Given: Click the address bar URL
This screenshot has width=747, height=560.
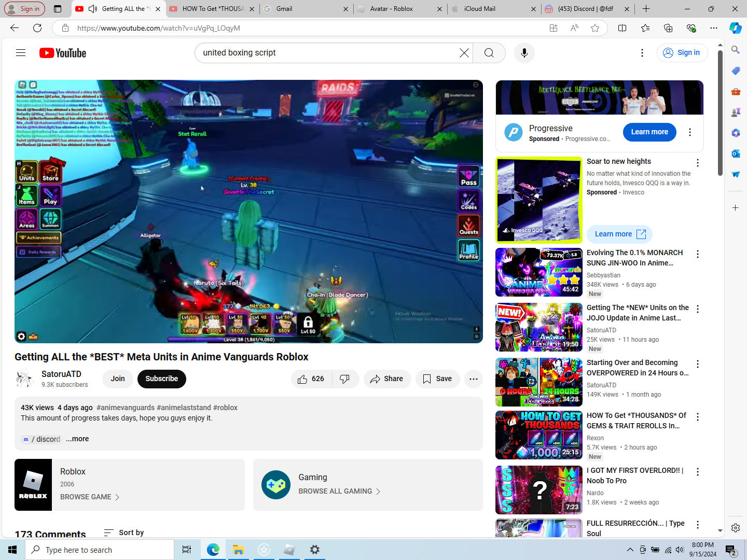Looking at the screenshot, I should pyautogui.click(x=158, y=28).
